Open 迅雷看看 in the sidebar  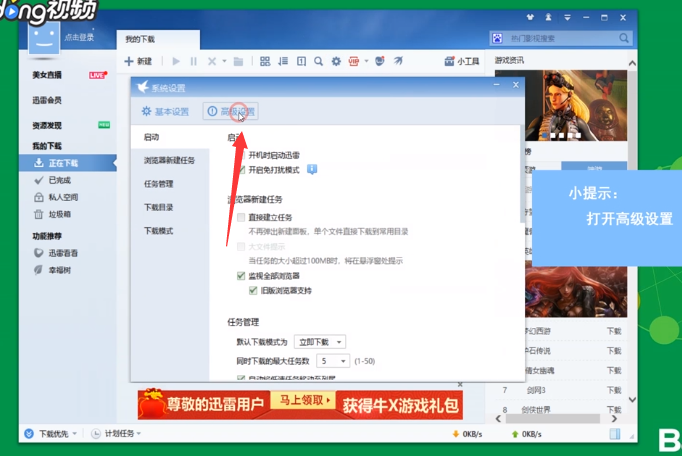64,253
